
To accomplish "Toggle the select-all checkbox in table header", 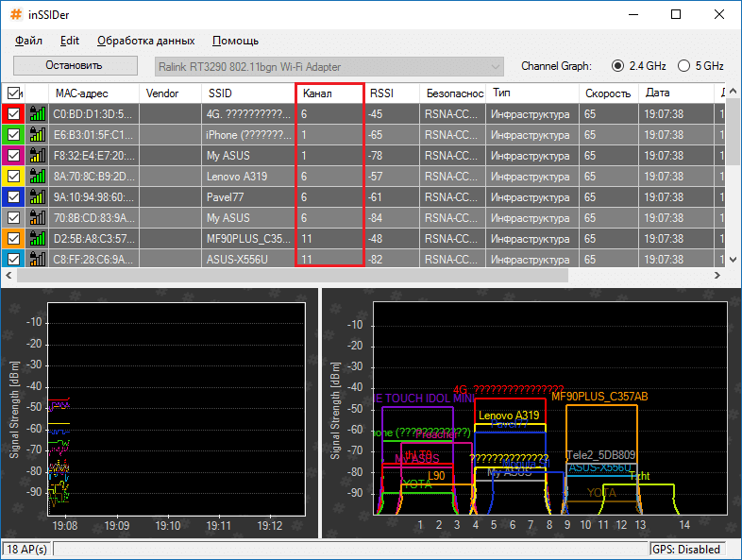I will point(13,93).
